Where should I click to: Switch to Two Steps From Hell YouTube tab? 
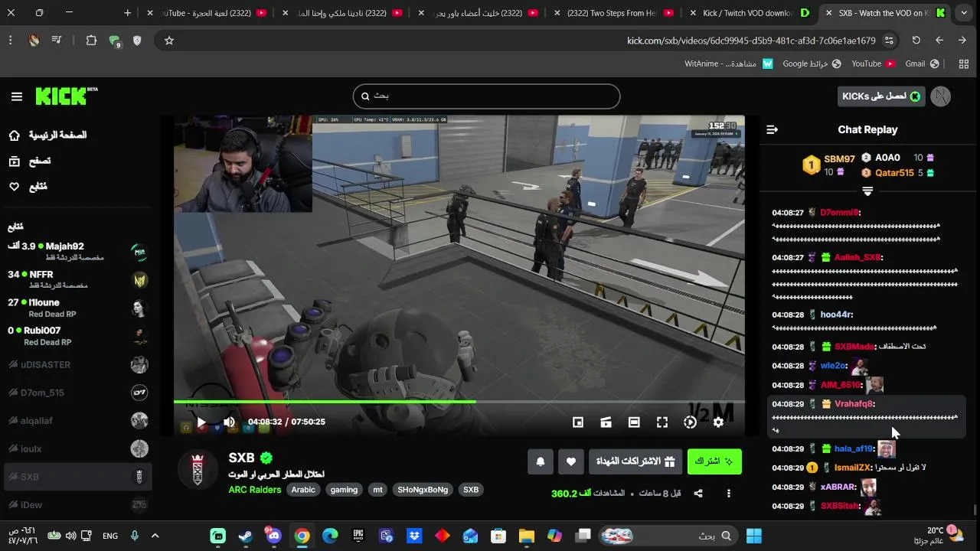[612, 13]
